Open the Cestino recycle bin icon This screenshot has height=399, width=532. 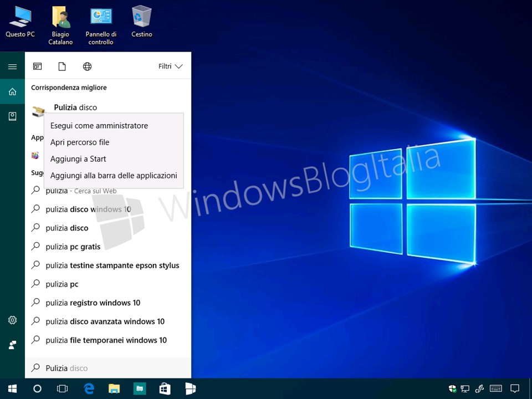[x=142, y=21]
